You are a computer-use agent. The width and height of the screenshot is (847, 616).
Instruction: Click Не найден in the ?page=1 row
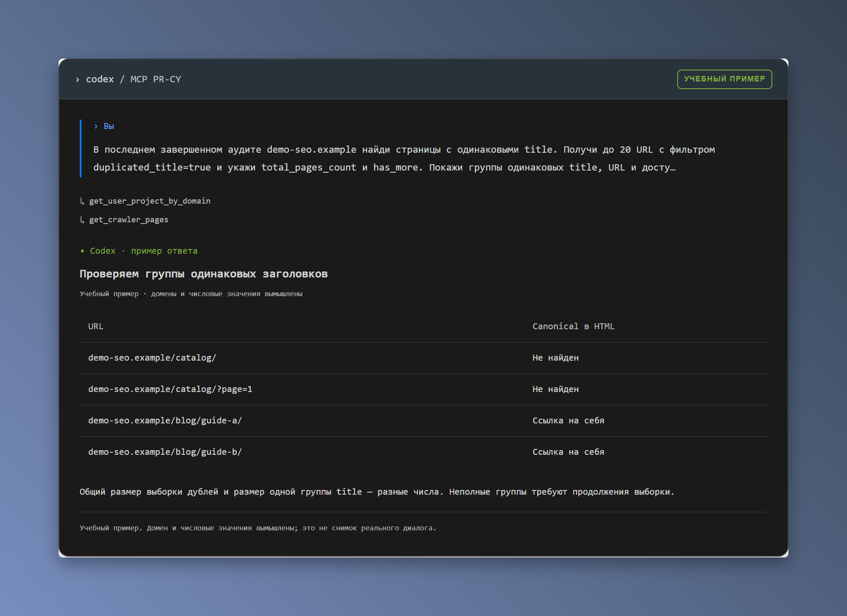coord(555,389)
